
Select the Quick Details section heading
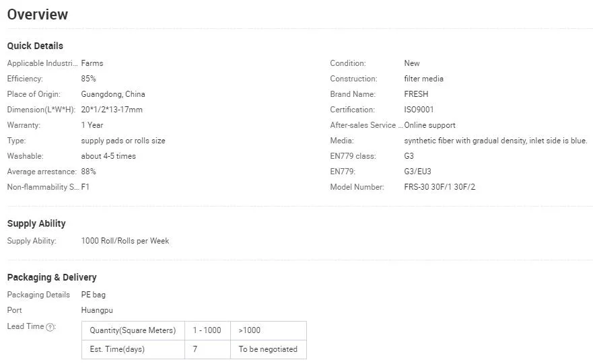click(x=35, y=46)
